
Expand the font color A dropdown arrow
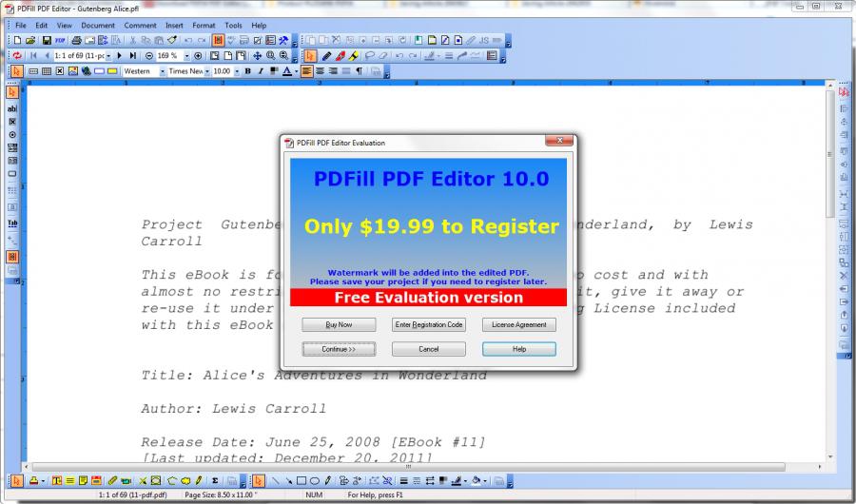click(296, 71)
